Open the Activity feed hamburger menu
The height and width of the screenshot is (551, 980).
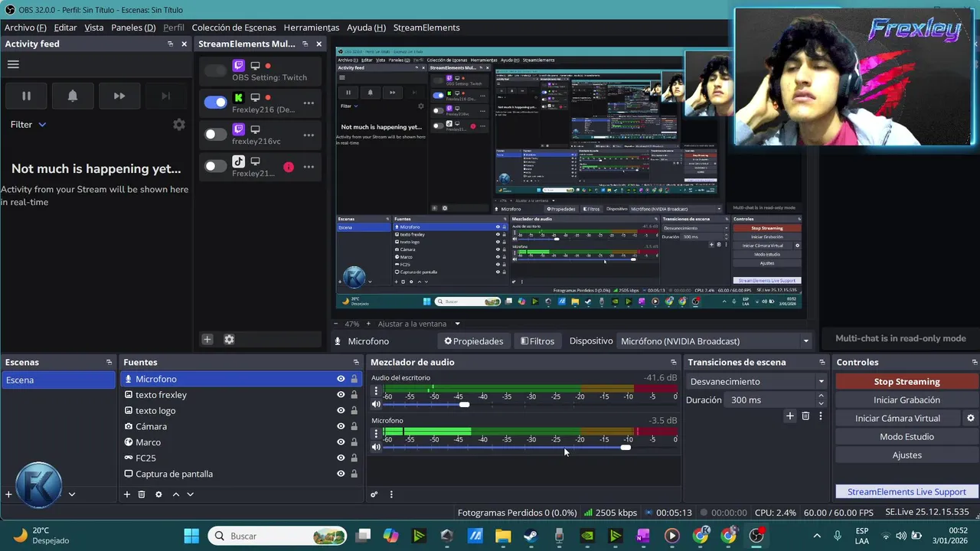[13, 64]
